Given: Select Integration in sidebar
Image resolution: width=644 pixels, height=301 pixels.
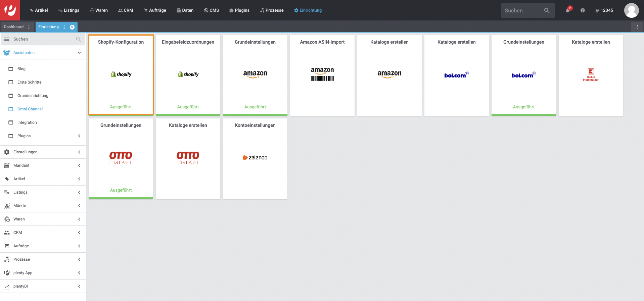Looking at the screenshot, I should click(x=27, y=122).
